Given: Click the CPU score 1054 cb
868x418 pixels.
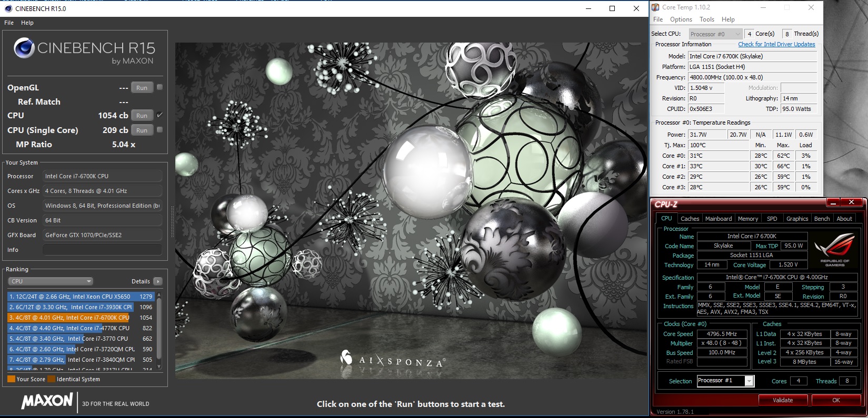Looking at the screenshot, I should [x=113, y=115].
